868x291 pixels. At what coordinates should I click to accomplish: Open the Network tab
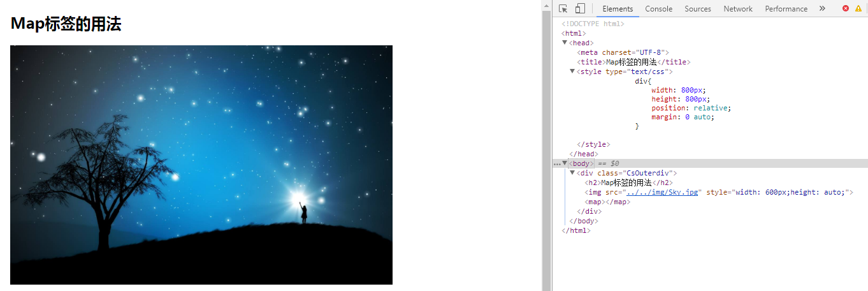pos(738,8)
